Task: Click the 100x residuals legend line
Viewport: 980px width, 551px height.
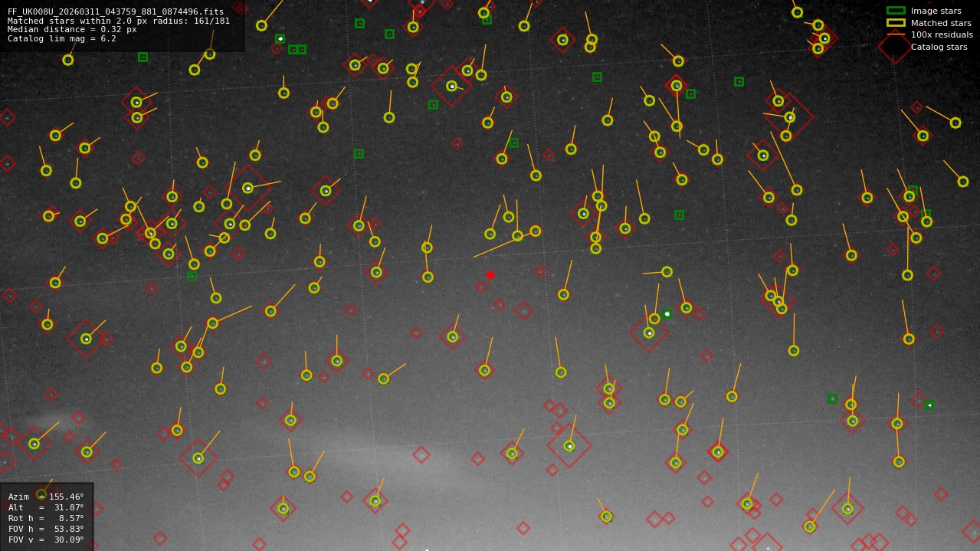Action: click(x=896, y=34)
